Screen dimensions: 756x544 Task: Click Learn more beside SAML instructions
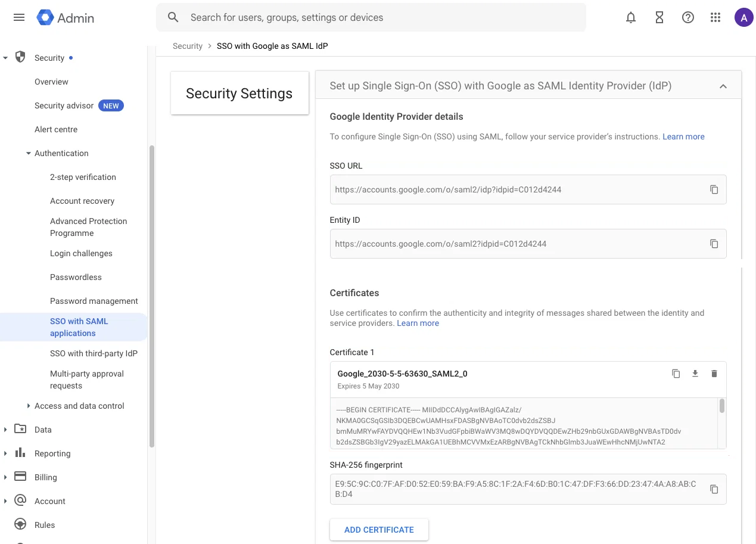683,136
